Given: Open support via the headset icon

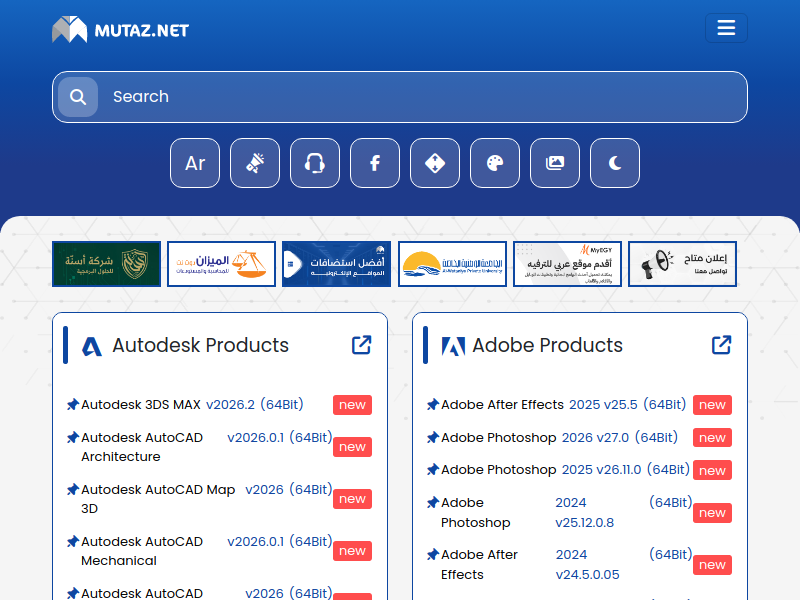Looking at the screenshot, I should (315, 163).
